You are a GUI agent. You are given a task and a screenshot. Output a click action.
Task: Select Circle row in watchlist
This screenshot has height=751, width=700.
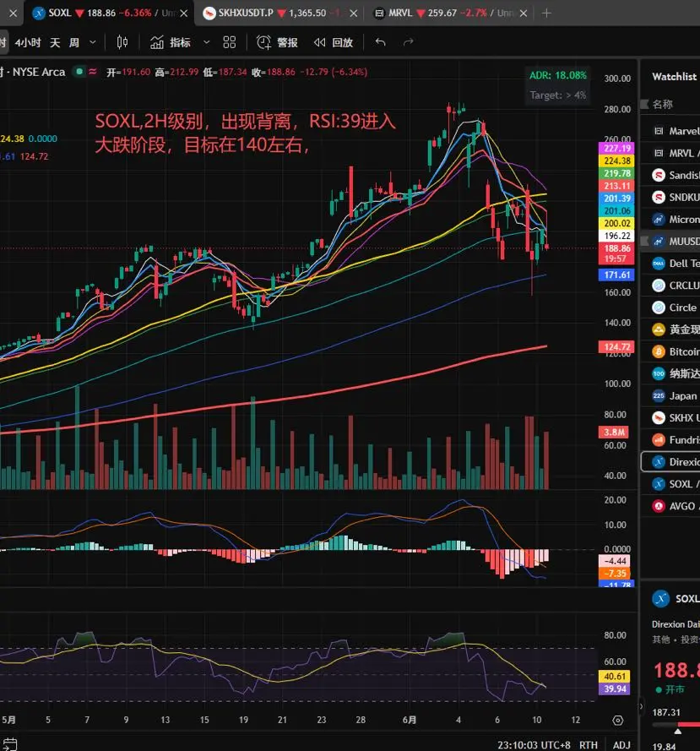pyautogui.click(x=670, y=307)
